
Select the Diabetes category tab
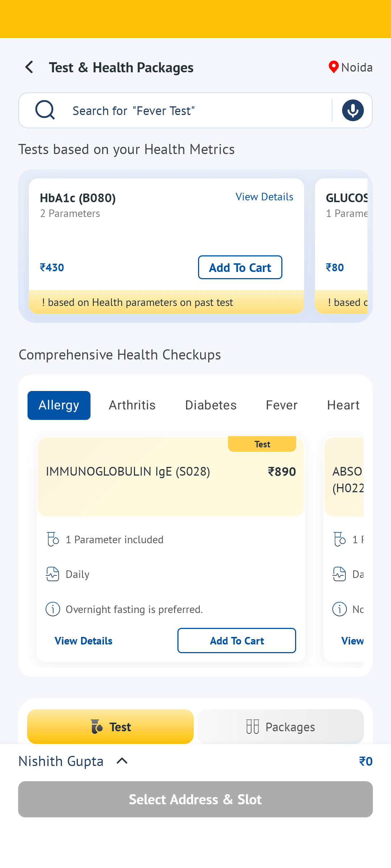pos(211,405)
